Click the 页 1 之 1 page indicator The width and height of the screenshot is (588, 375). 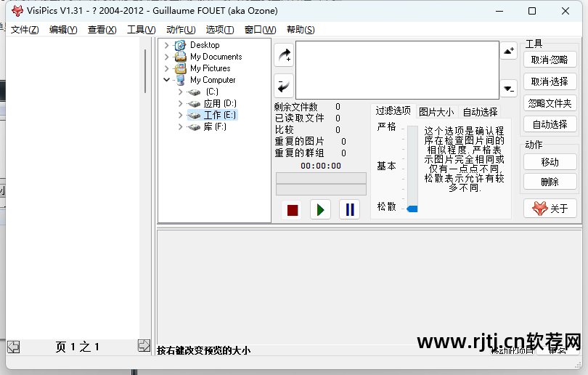[x=78, y=347]
